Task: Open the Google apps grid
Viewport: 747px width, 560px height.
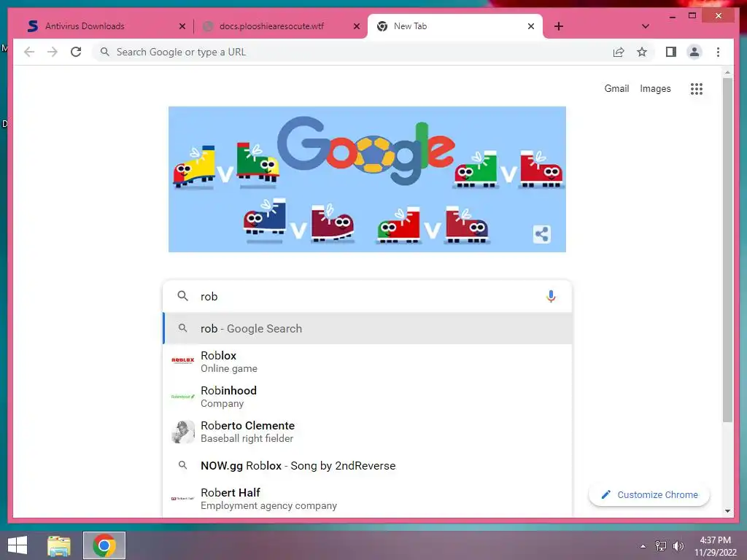Action: (697, 88)
